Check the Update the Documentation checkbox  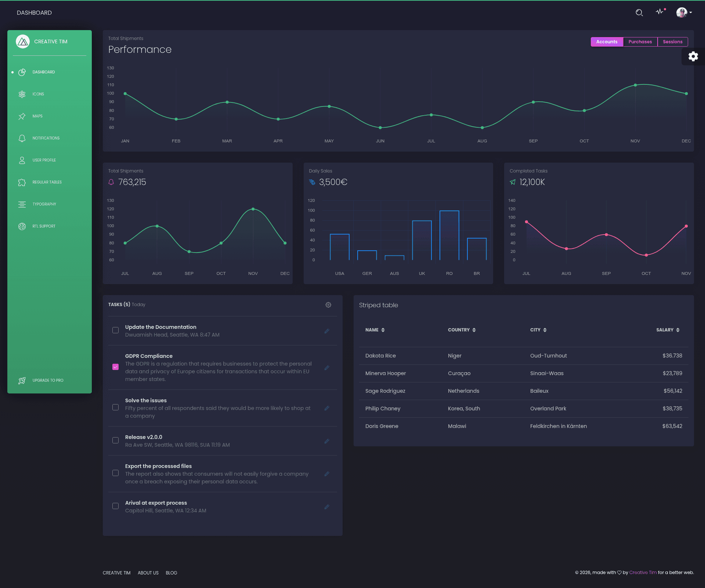[115, 330]
